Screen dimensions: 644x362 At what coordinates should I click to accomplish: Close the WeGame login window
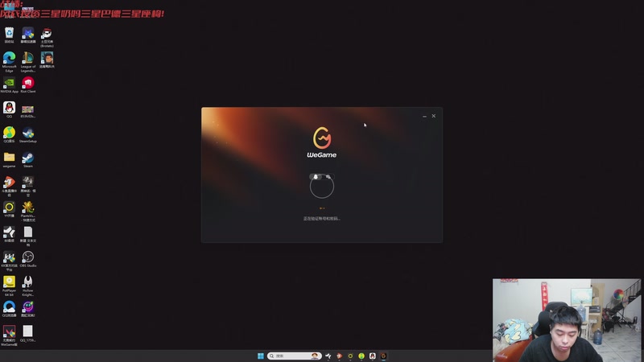433,116
